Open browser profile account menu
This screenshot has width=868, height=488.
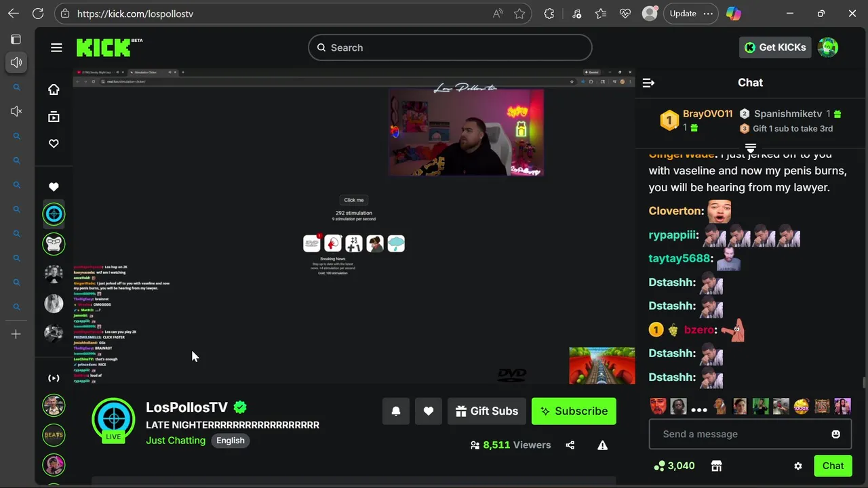click(650, 14)
